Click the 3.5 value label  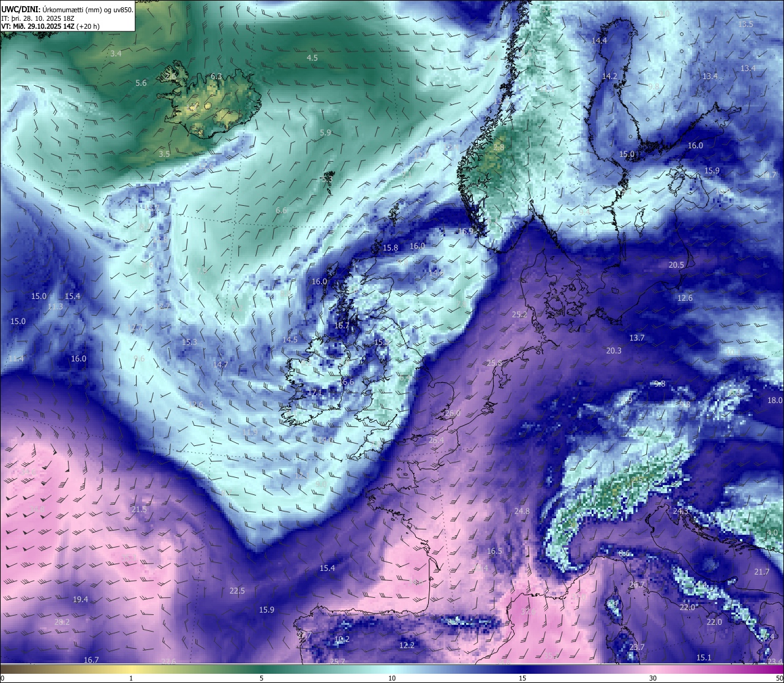(x=164, y=154)
